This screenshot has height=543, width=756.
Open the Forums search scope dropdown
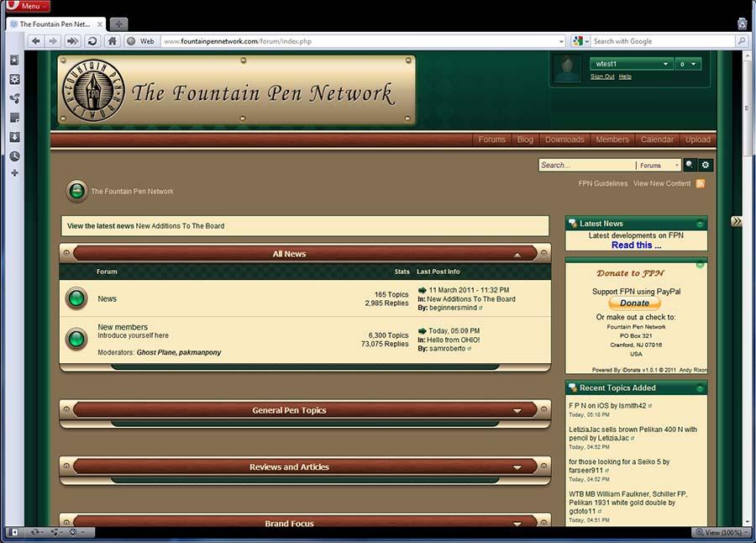click(x=660, y=166)
